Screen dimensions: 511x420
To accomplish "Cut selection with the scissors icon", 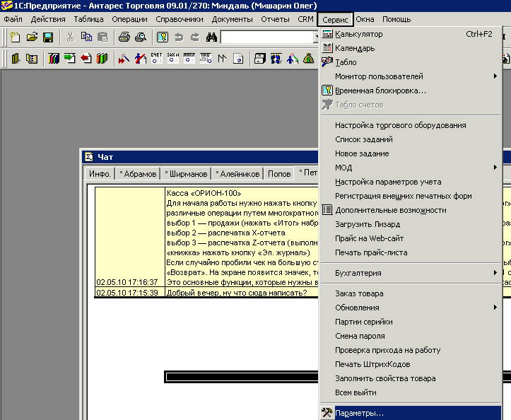I will coord(70,37).
